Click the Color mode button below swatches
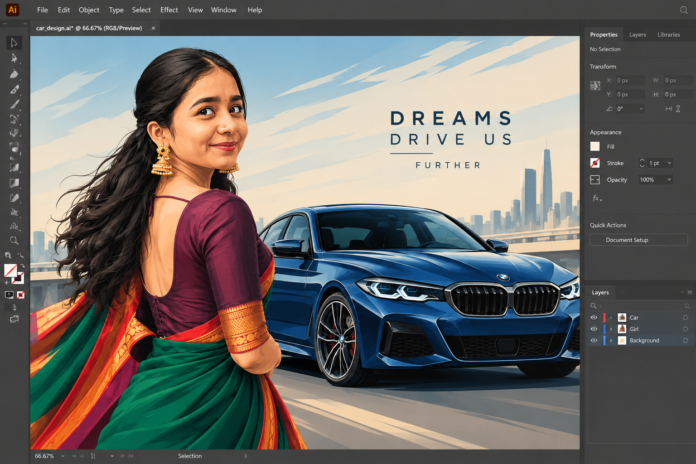Screen dimensions: 696x464 tap(9, 294)
